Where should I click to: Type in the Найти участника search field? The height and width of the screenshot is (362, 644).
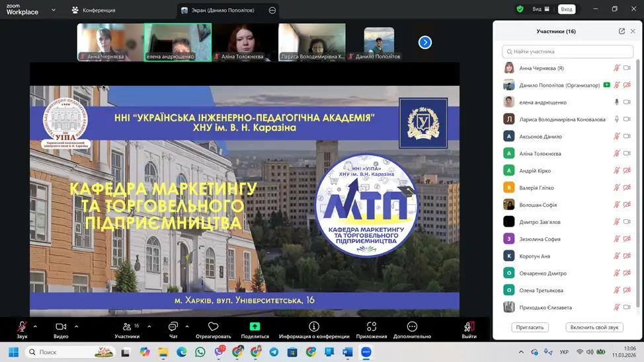[x=567, y=52]
